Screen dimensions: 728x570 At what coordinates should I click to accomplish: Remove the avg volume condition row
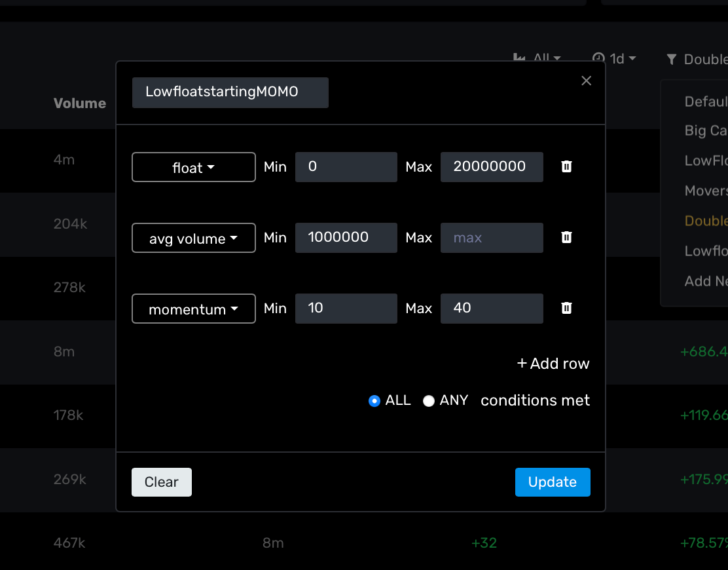coord(566,238)
